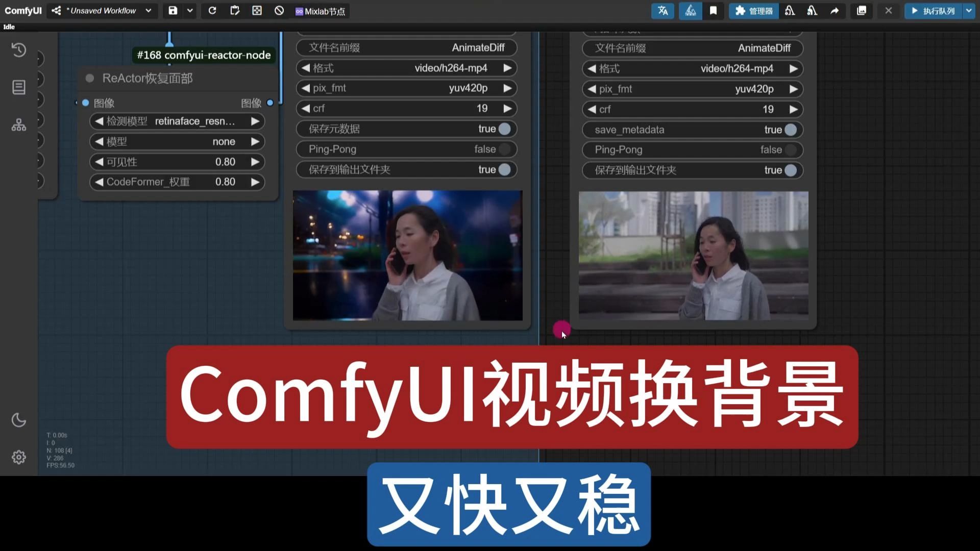This screenshot has height=551, width=980.
Task: Decrease CodeFormer_权重 with its left arrow
Action: pyautogui.click(x=99, y=182)
